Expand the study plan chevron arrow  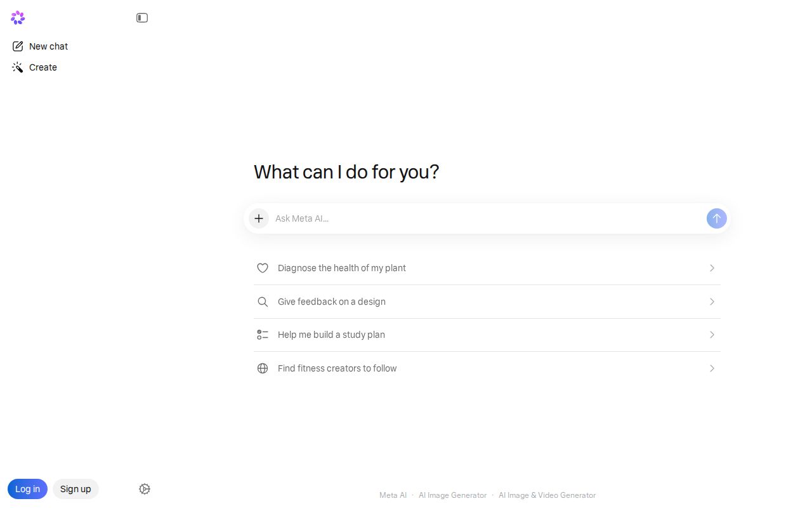(x=712, y=335)
